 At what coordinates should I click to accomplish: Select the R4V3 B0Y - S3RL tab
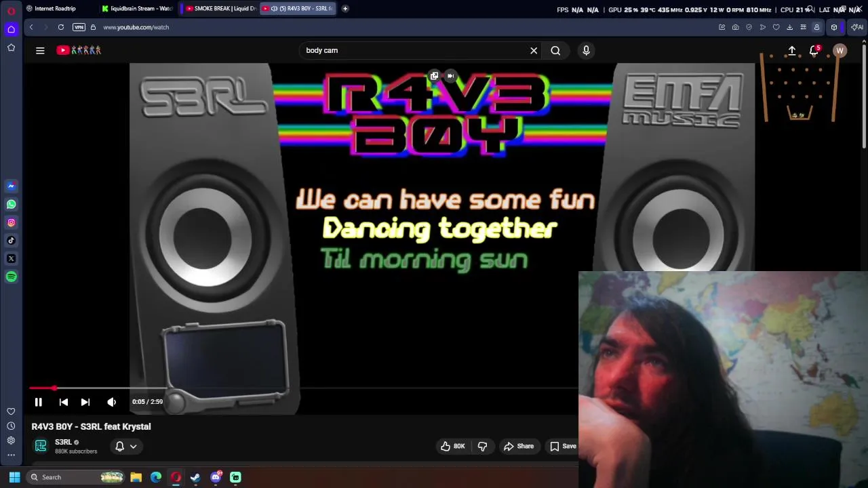298,9
